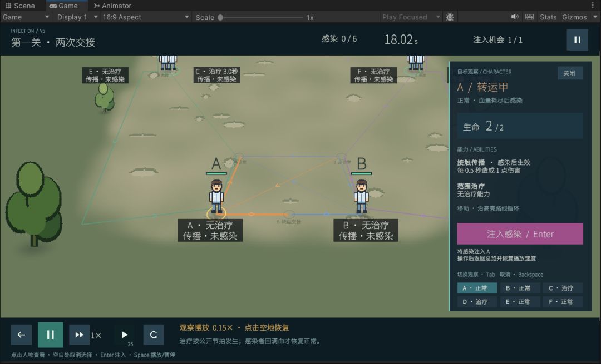The image size is (601, 364).
Task: Go back with the left arrow button
Action: tap(21, 335)
